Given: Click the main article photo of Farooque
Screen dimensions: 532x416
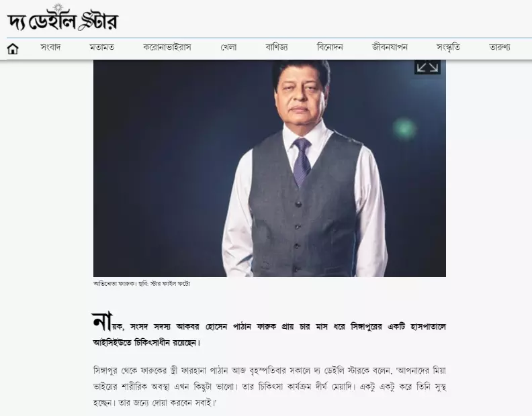Looking at the screenshot, I should pos(269,168).
